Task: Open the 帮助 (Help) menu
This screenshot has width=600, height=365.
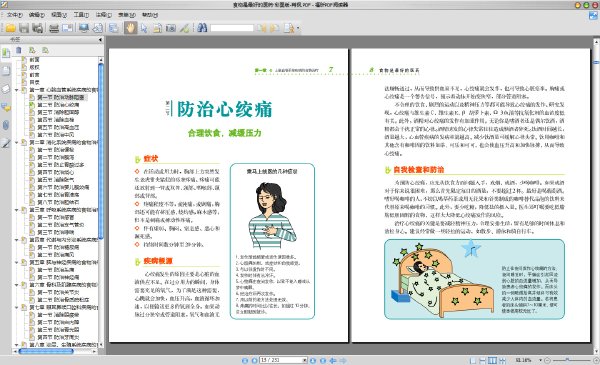Action: 150,15
